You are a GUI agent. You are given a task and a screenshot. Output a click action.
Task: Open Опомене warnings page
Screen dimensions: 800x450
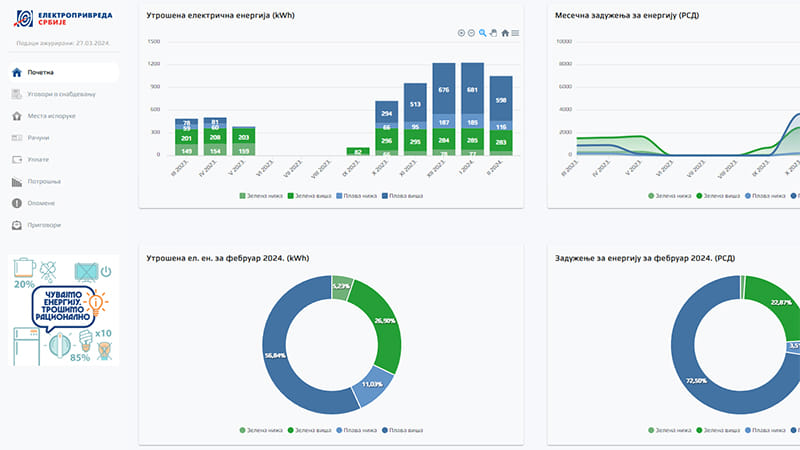tap(41, 203)
